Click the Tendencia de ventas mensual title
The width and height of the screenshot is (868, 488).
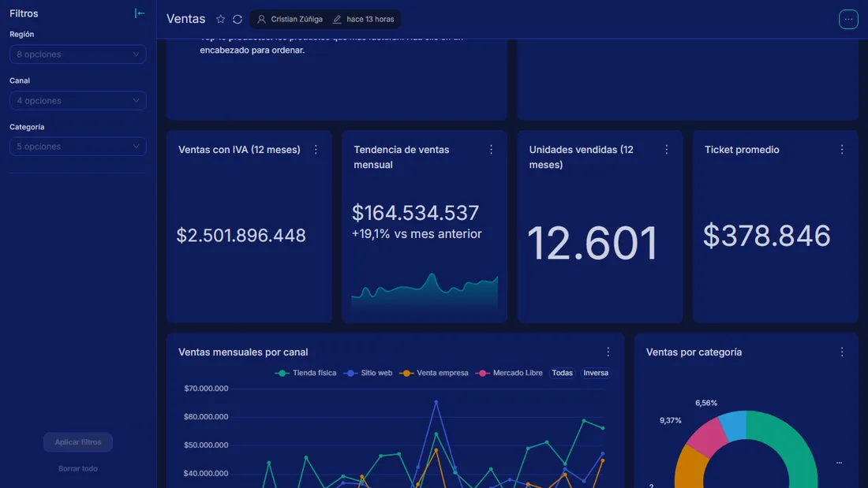tap(402, 157)
